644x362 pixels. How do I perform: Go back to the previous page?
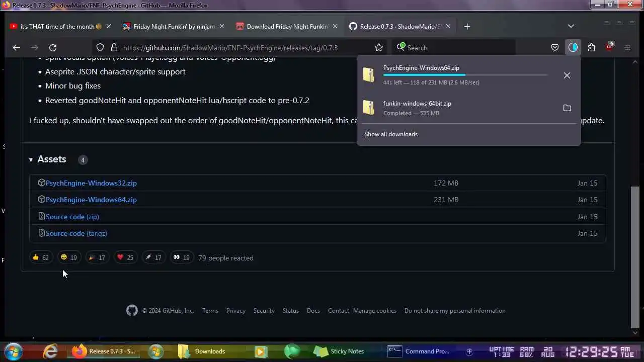[x=17, y=47]
